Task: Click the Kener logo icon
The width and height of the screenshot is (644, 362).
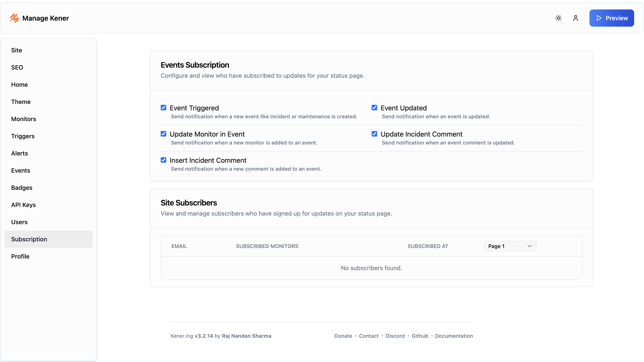Action: [15, 18]
